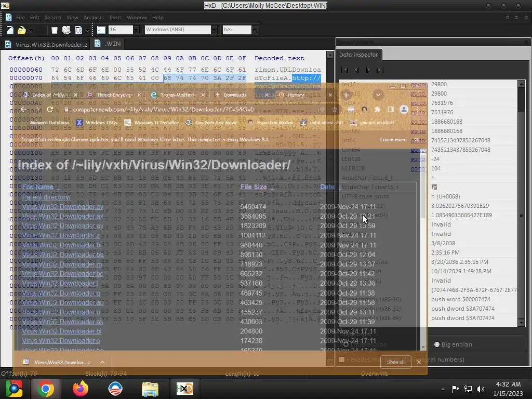The height and width of the screenshot is (399, 532).
Task: Open File Explorer from the taskbar
Action: (x=150, y=389)
